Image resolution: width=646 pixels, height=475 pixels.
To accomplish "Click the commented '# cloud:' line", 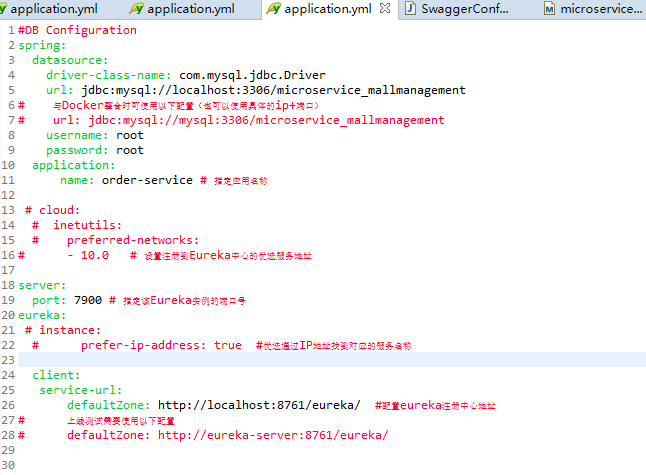I will [x=52, y=210].
